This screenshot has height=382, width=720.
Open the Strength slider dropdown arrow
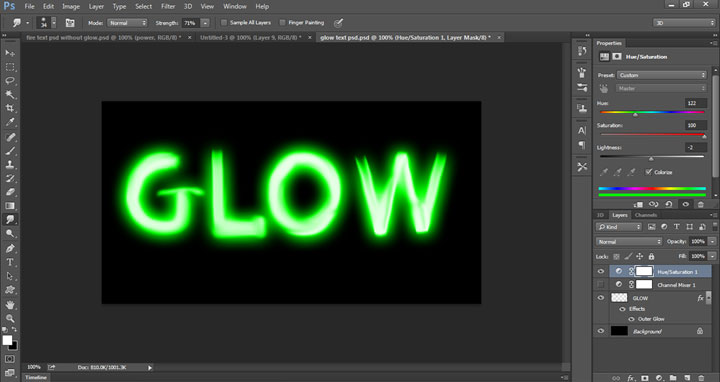coord(205,22)
